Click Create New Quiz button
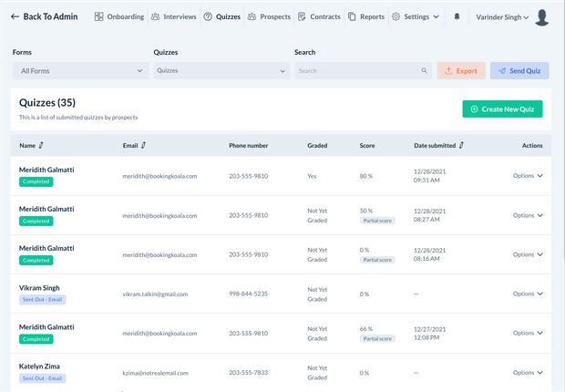 [x=502, y=109]
